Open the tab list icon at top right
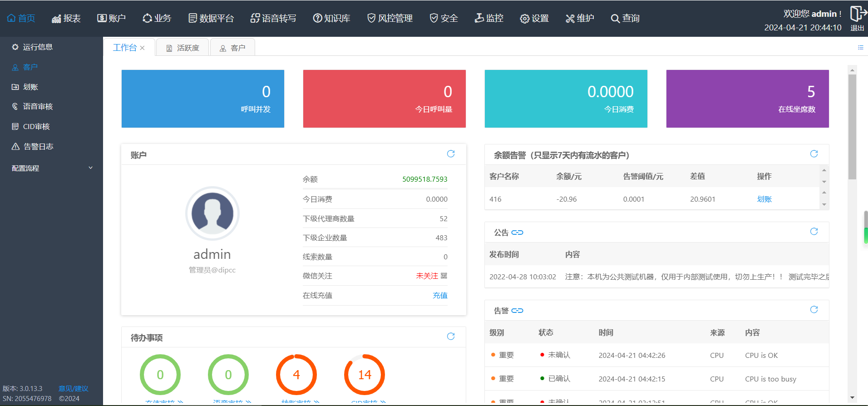 860,47
